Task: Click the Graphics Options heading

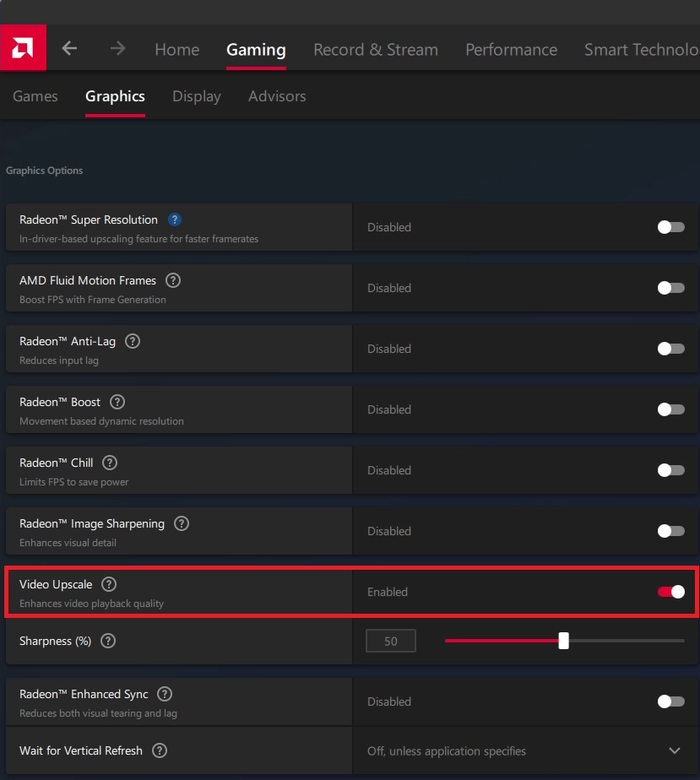Action: (x=44, y=171)
